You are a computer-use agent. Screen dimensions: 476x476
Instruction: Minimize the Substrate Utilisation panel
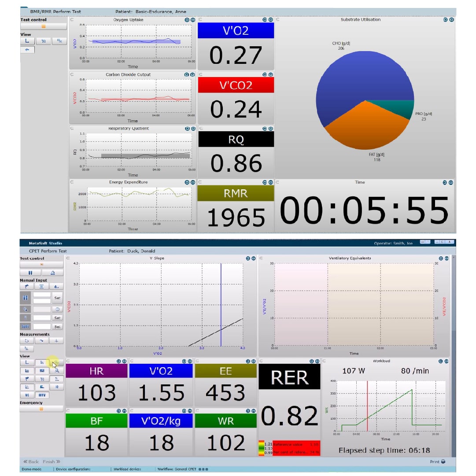point(451,20)
